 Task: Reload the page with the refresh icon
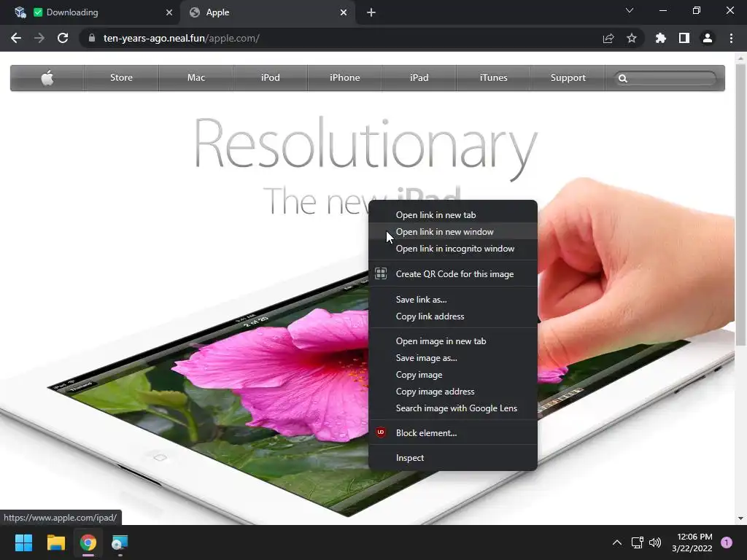[63, 38]
